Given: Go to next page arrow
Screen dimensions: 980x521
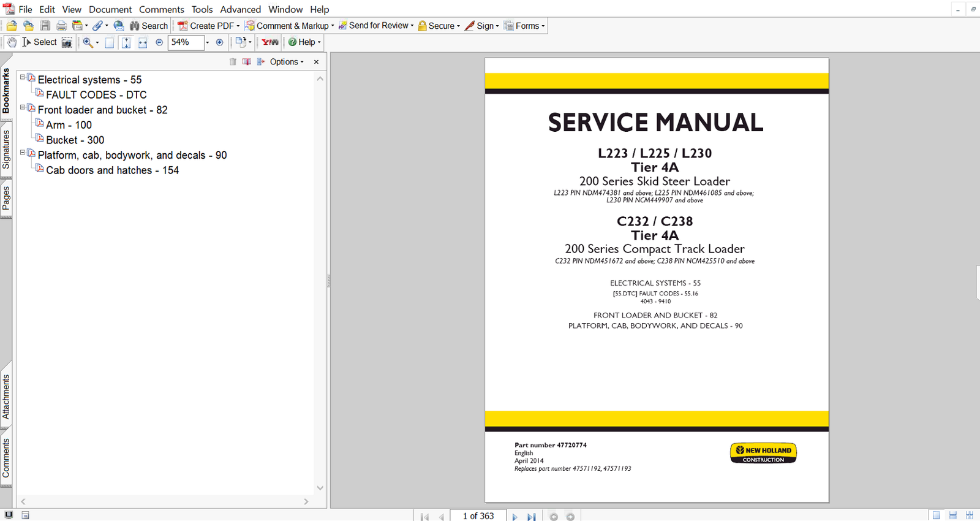Looking at the screenshot, I should click(514, 517).
